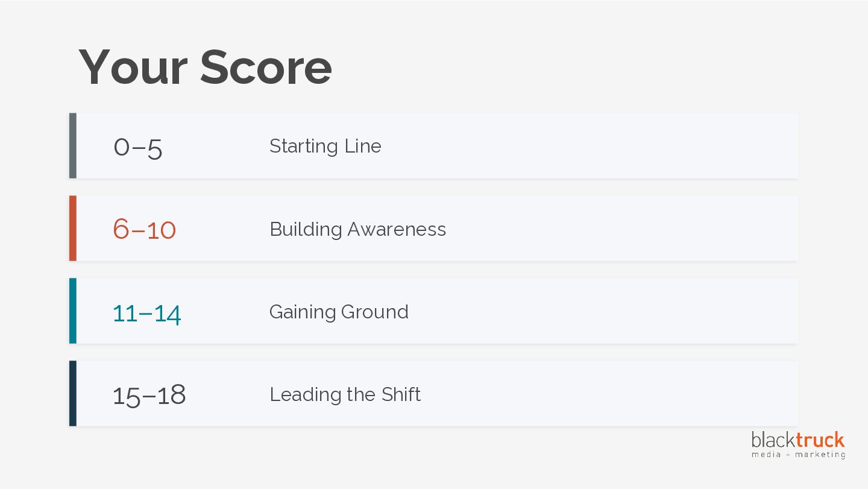868x489 pixels.
Task: Click the 'Building Awareness' label
Action: [x=358, y=229]
